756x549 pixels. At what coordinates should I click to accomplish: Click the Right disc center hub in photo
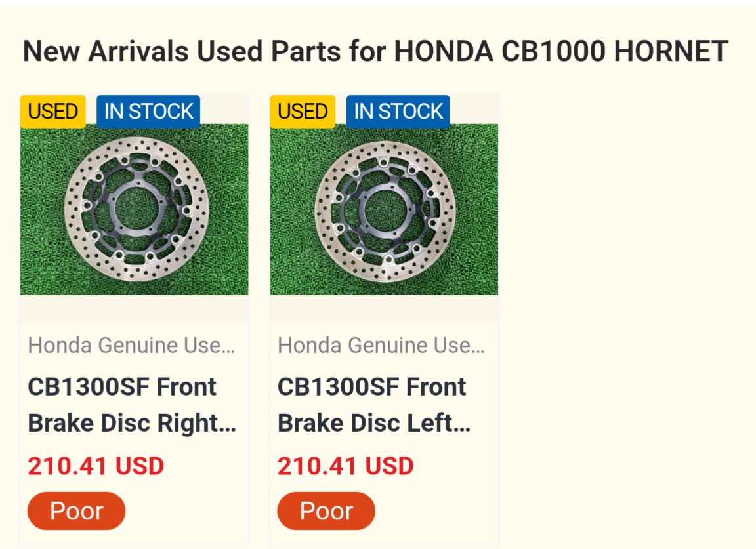136,208
